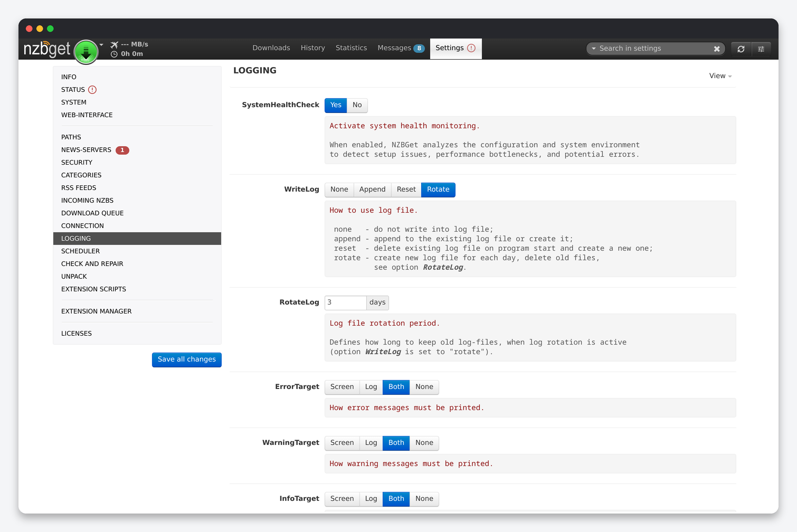797x532 pixels.
Task: Open the WEB-INTERFACE settings section
Action: [137, 115]
